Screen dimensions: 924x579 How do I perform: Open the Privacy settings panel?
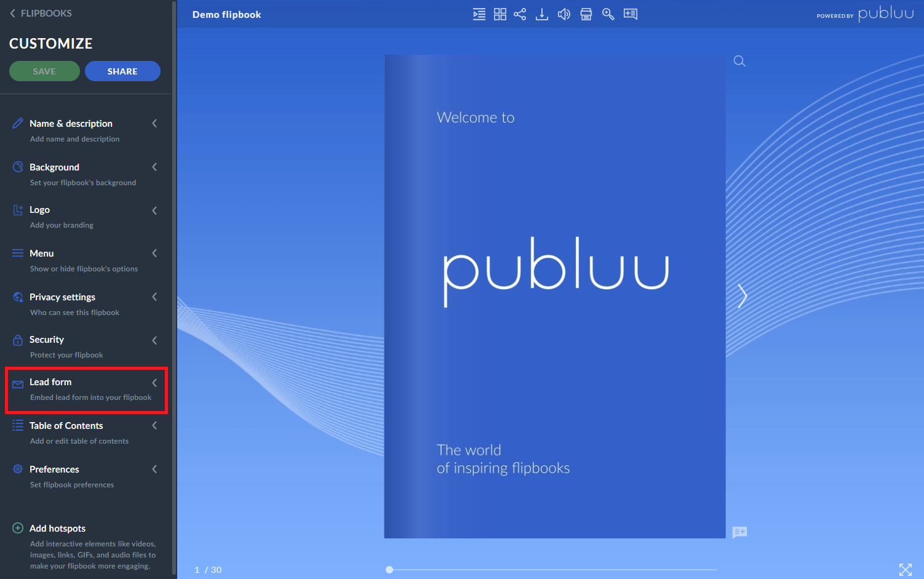pos(86,304)
